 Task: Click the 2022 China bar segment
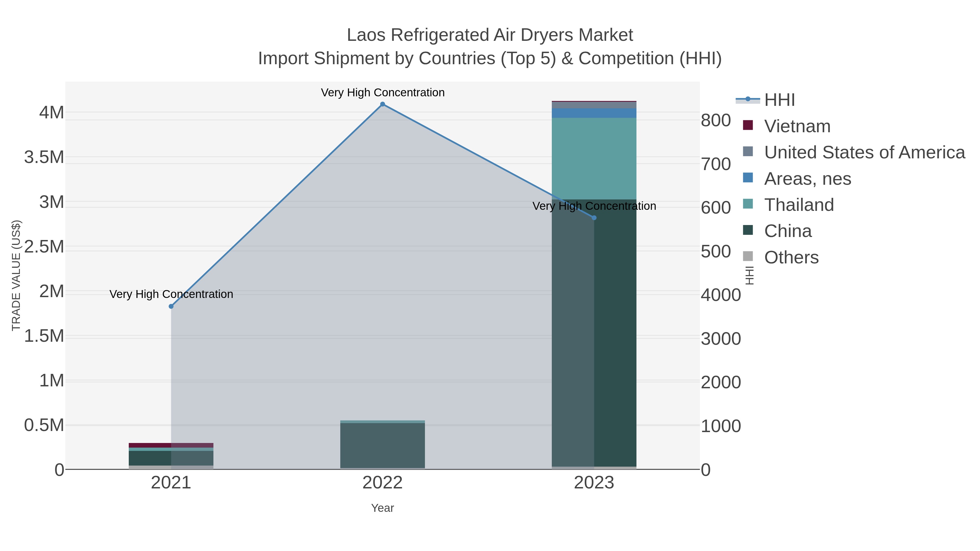(383, 445)
